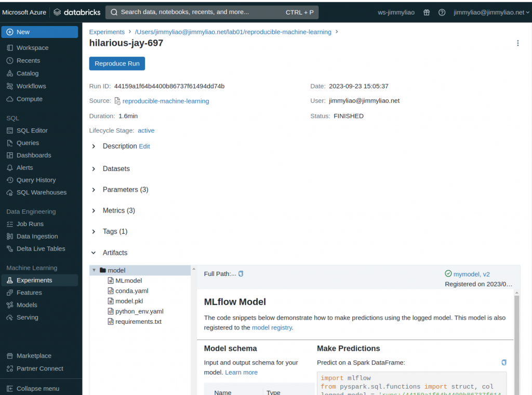Collapse the model folder tree node
The width and height of the screenshot is (532, 395).
[94, 270]
